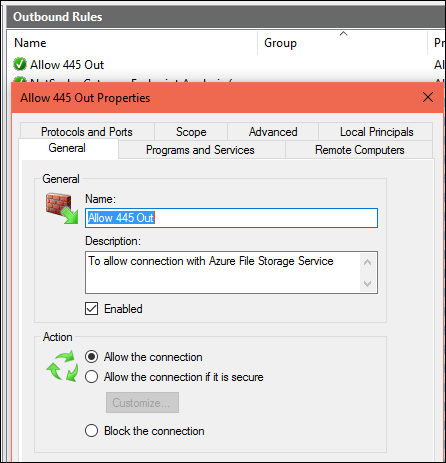446x463 pixels.
Task: Click the Name input field
Action: point(231,218)
